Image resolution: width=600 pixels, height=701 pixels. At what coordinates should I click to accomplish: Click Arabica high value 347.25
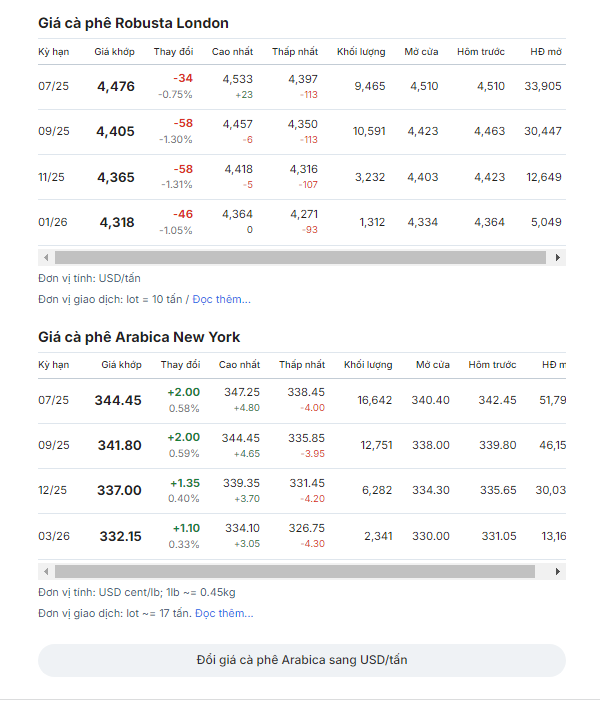click(x=242, y=392)
